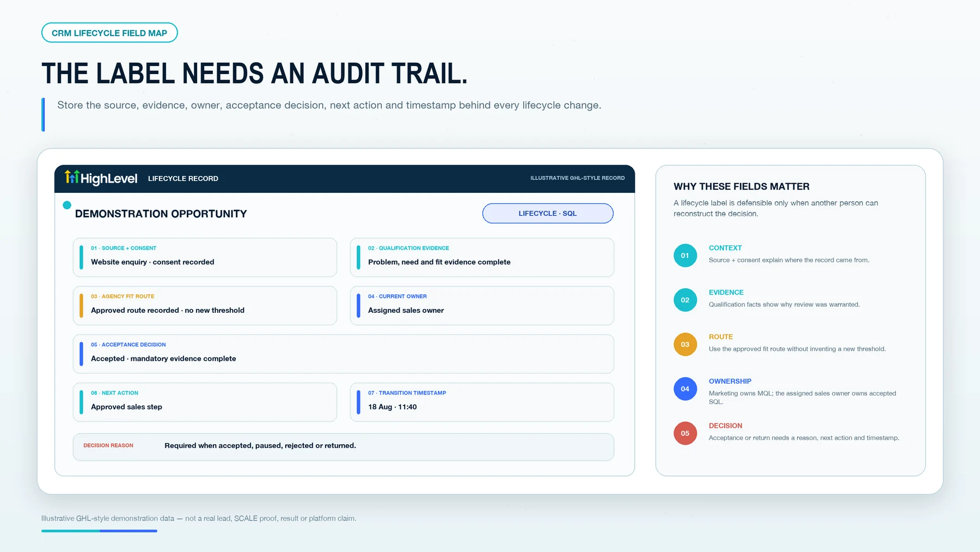Click 'Accepted · mandatory evidence complete' value
The width and height of the screenshot is (980, 552).
163,359
